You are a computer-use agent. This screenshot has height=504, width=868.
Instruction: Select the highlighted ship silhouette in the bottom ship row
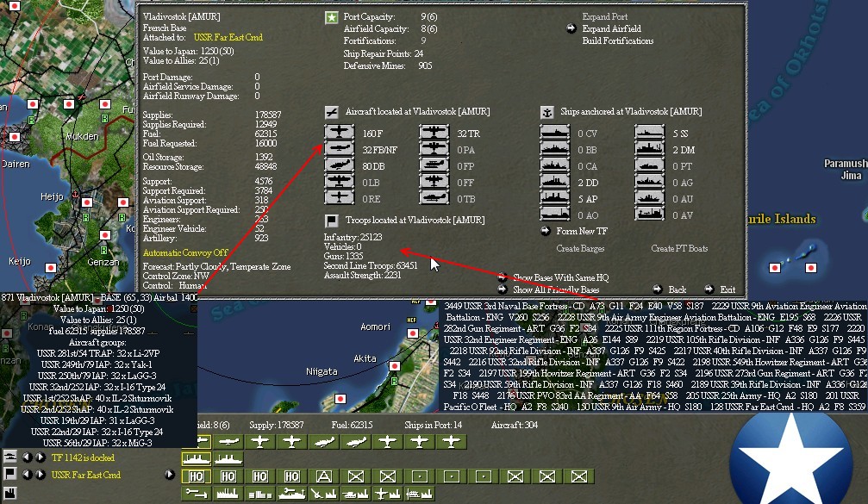(197, 458)
